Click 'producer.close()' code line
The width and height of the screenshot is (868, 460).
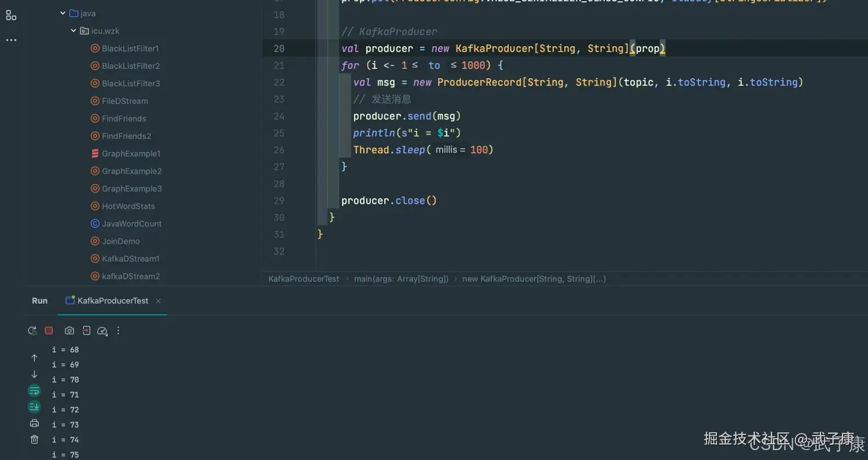389,201
